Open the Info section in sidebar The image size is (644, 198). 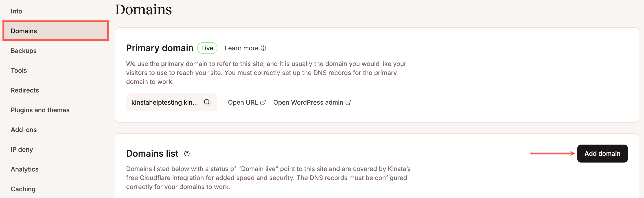(17, 11)
